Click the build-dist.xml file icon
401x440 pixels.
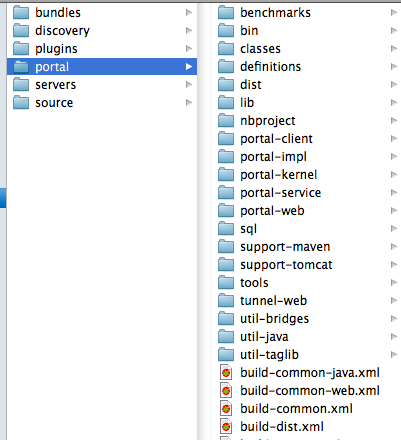click(x=226, y=426)
